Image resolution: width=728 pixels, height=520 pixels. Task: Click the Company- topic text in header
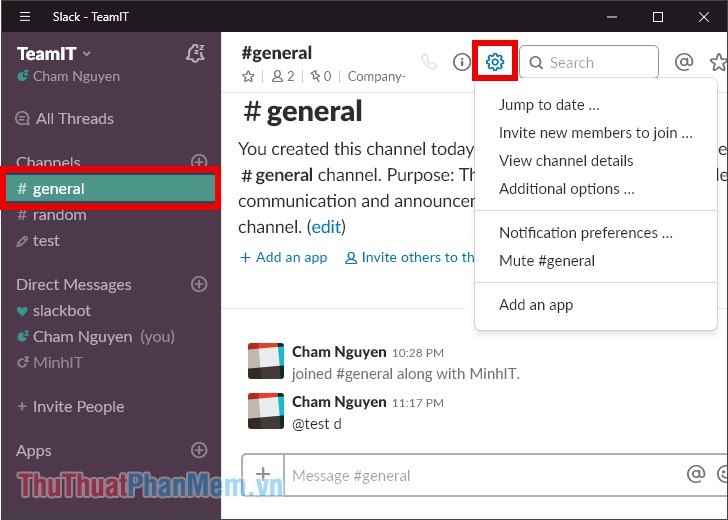pos(377,76)
